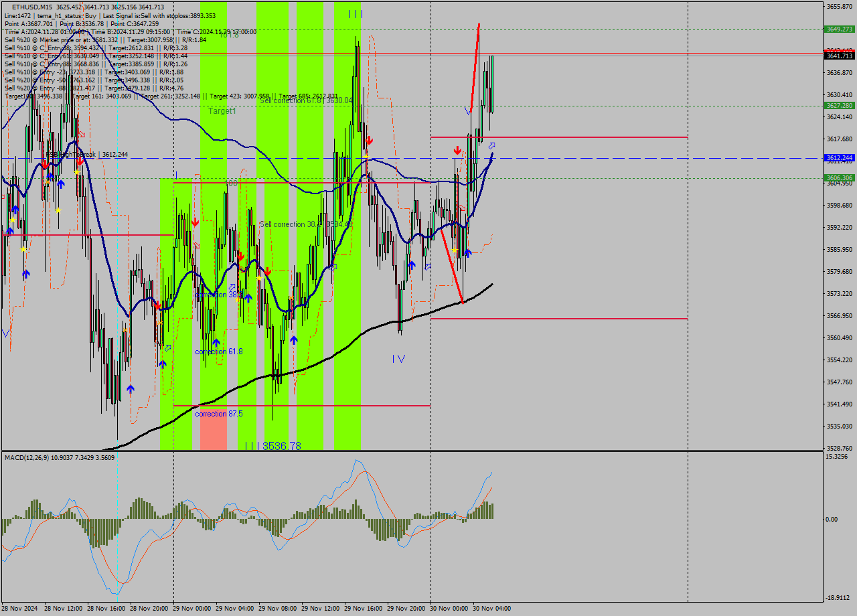This screenshot has height=616, width=857.
Task: Select the blue V wave marker near the red trendline
Action: pos(467,109)
